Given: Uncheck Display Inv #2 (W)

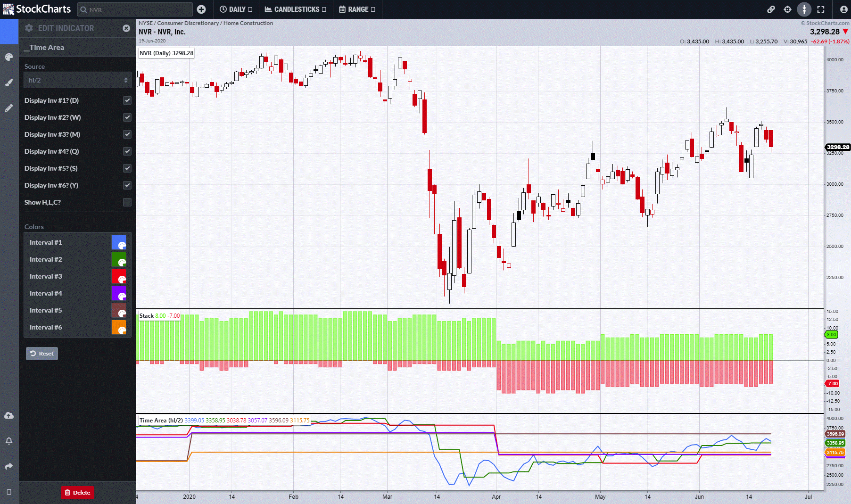Looking at the screenshot, I should (127, 117).
